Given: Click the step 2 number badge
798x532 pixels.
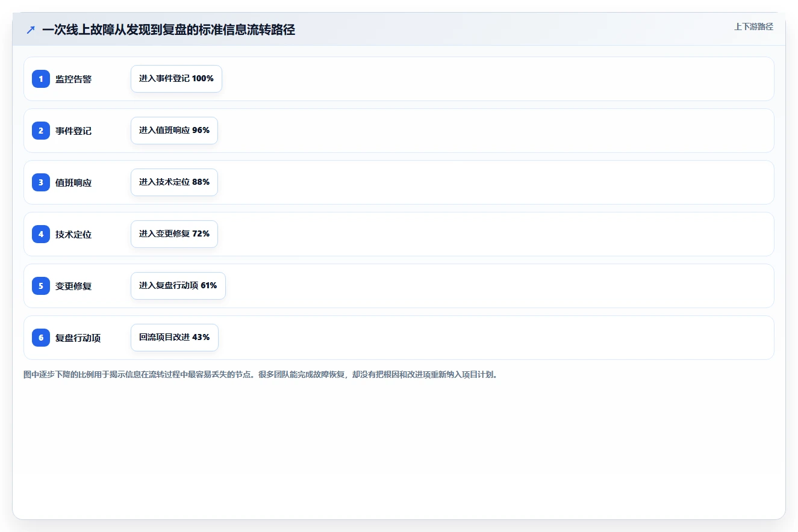Looking at the screenshot, I should coord(41,131).
